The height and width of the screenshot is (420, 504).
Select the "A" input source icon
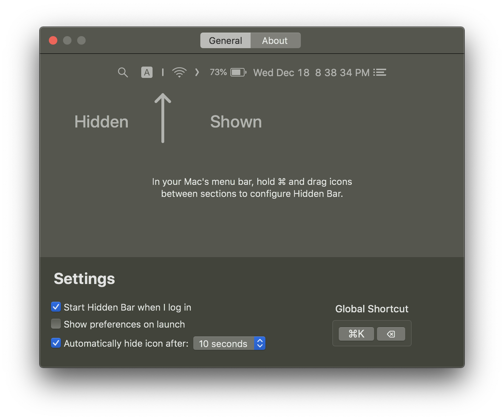pyautogui.click(x=147, y=72)
